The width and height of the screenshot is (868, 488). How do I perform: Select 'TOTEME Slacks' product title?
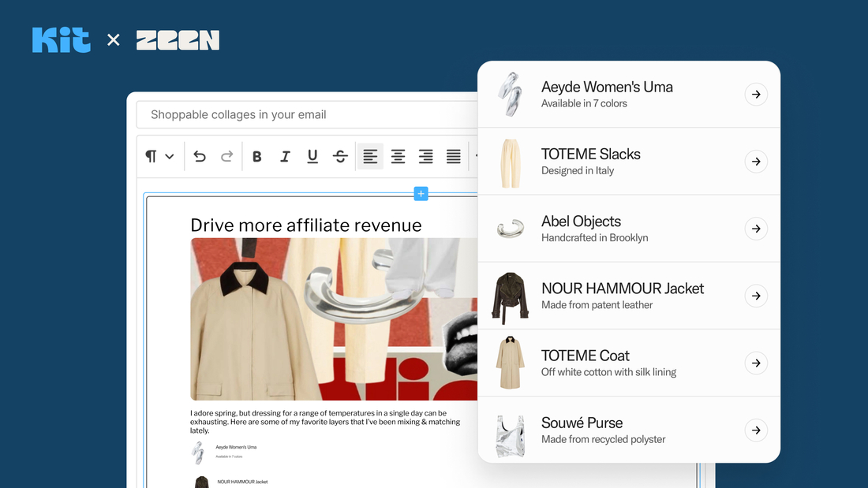point(591,154)
